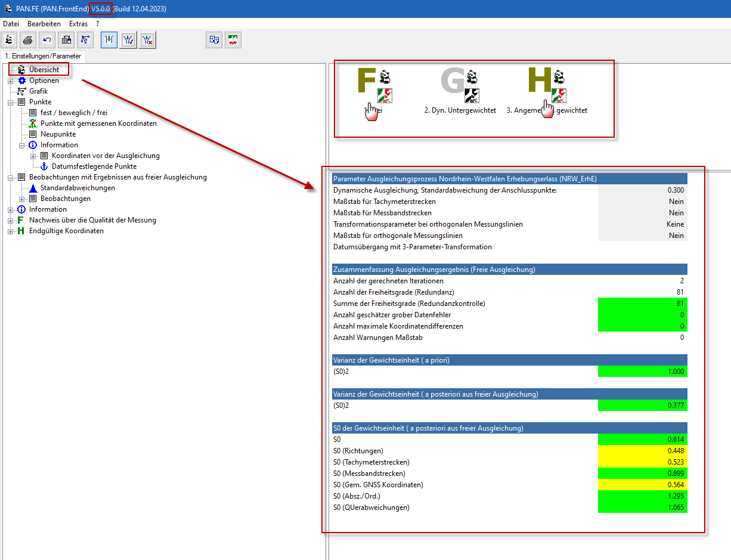Click the undo arrow toolbar button

(x=47, y=40)
